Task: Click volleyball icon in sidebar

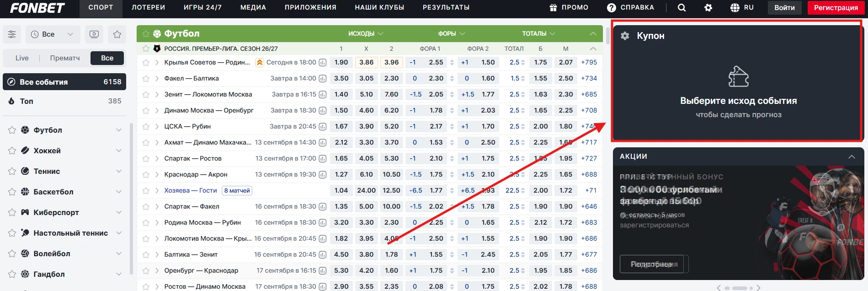Action: coord(25,253)
